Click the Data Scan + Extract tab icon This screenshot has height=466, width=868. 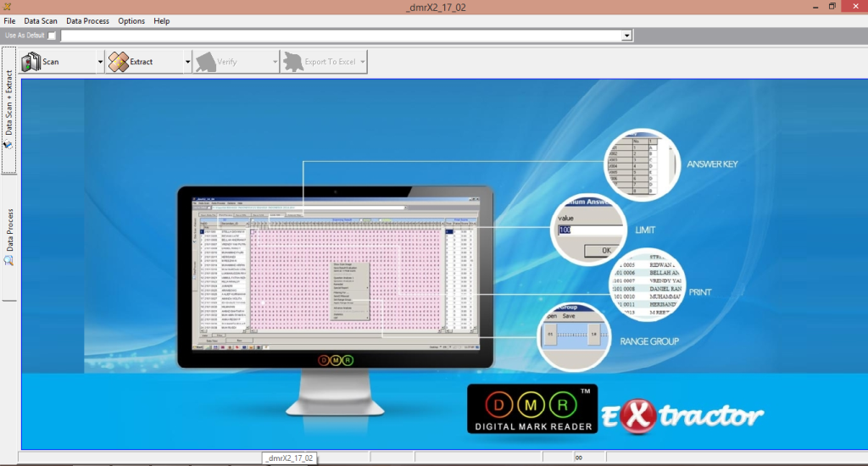click(x=8, y=145)
